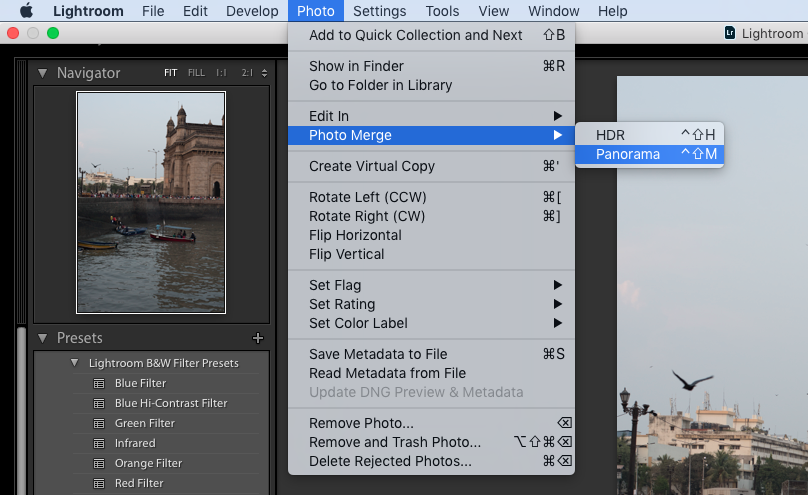Image resolution: width=808 pixels, height=495 pixels.
Task: Set Navigator zoom to FILL
Action: 196,73
